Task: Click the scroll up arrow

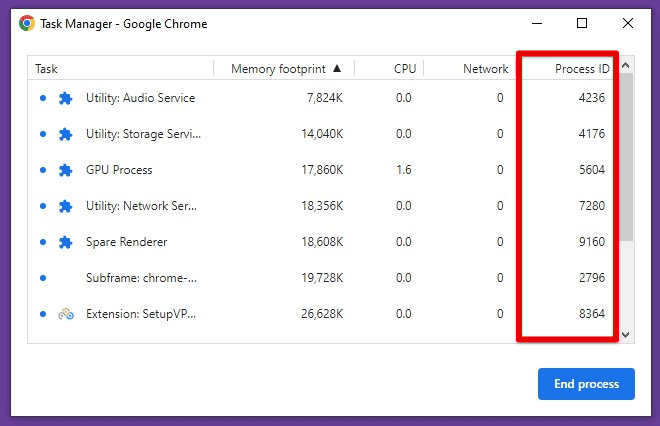Action: 625,65
